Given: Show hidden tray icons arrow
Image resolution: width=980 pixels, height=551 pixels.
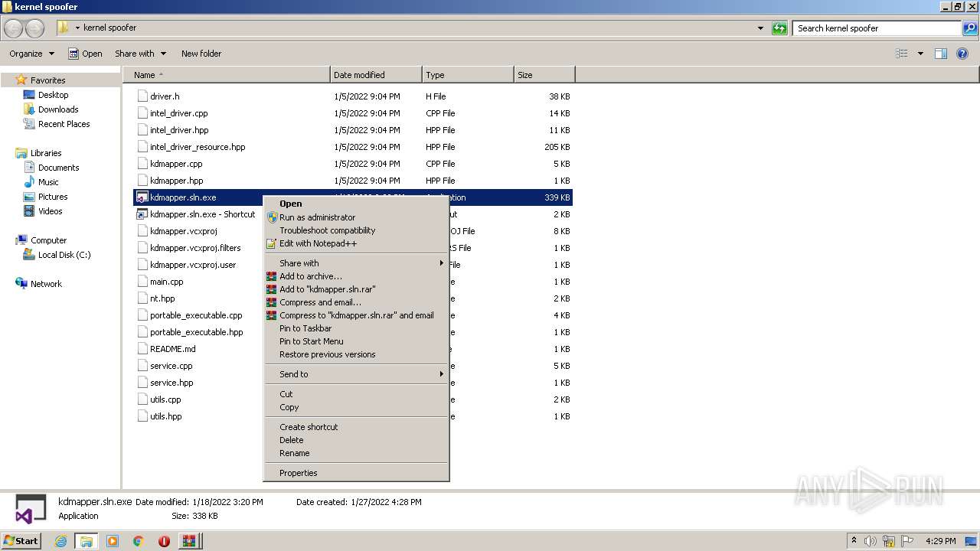Looking at the screenshot, I should [854, 541].
